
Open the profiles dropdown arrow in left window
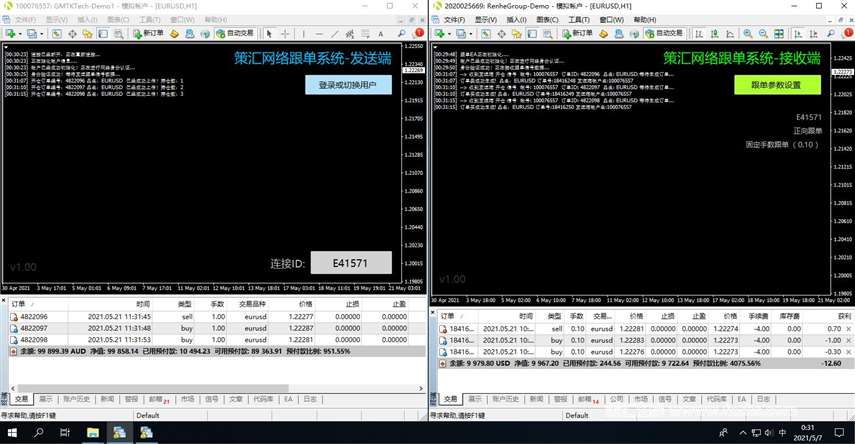pyautogui.click(x=41, y=34)
